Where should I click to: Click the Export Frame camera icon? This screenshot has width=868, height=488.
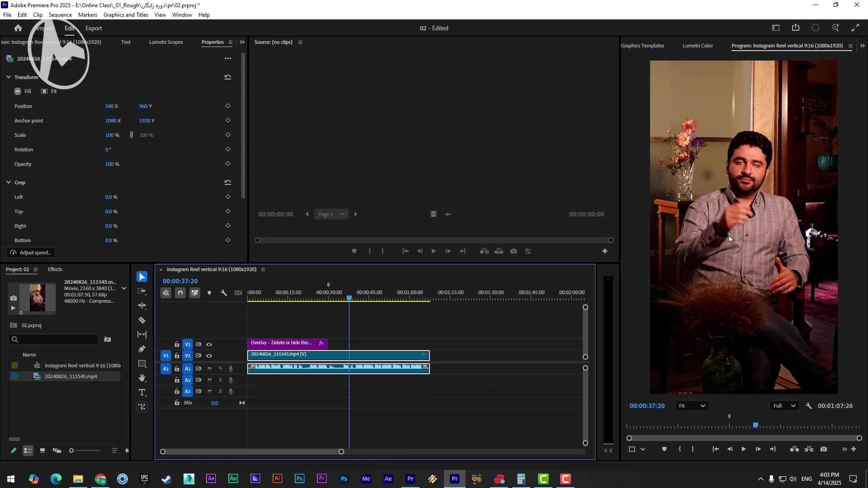(x=824, y=450)
